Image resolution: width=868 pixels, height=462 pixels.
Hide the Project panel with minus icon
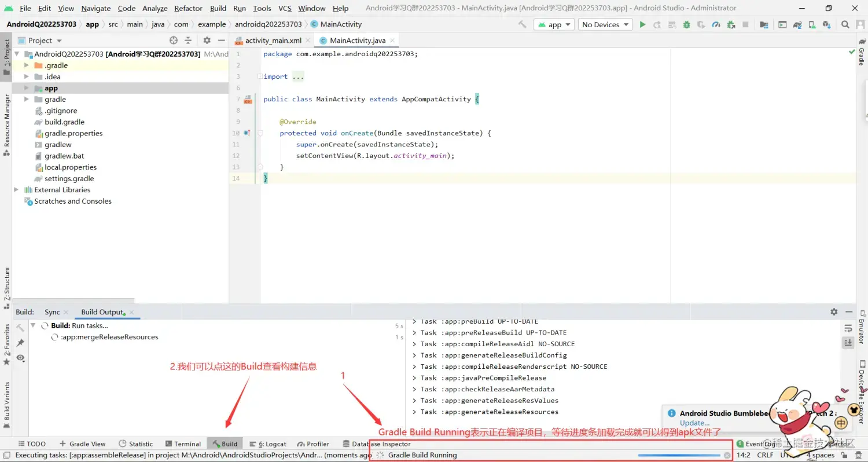tap(221, 41)
